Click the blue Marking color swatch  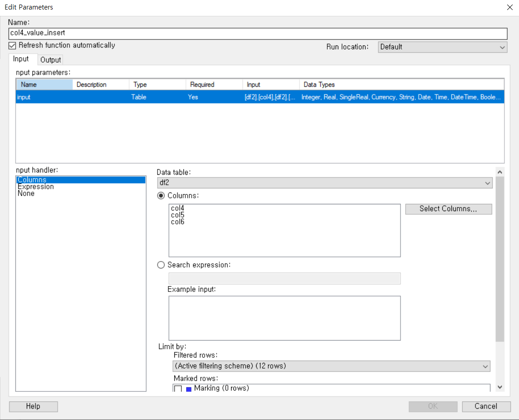pos(189,389)
